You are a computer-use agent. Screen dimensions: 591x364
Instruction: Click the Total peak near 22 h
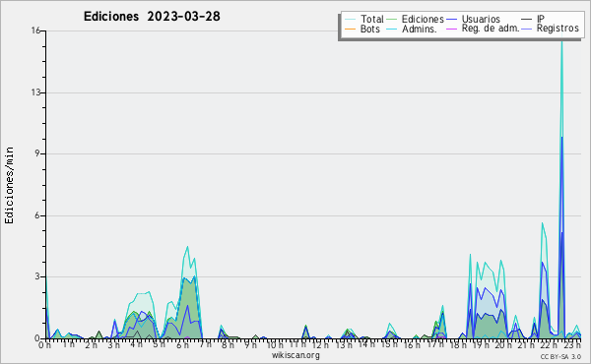543,223
